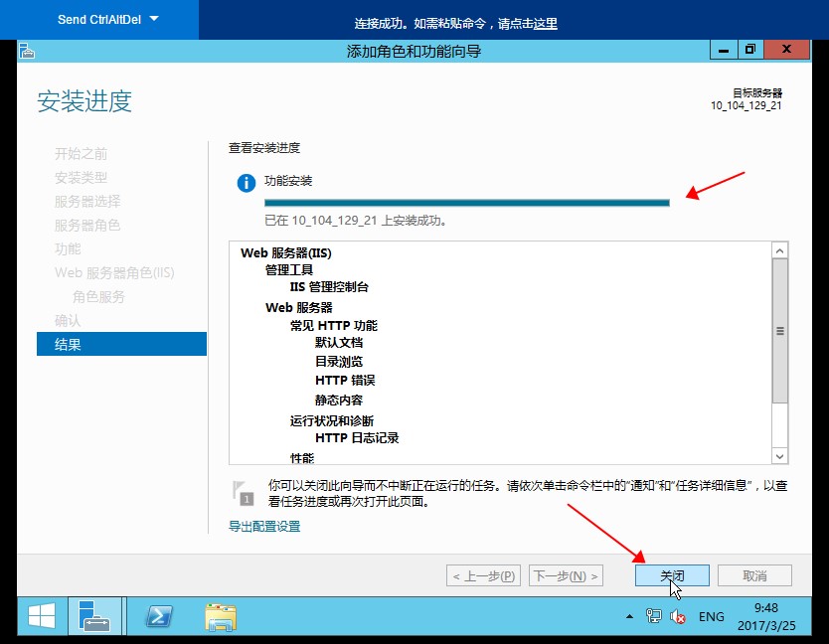Click the results list scroll up arrow
This screenshot has height=644, width=829.
point(780,250)
